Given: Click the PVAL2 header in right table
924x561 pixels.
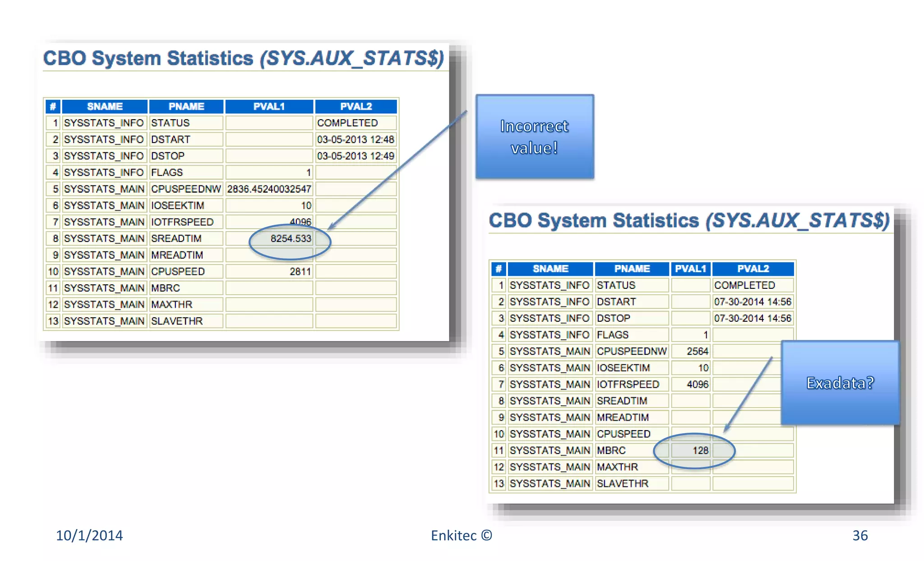Looking at the screenshot, I should 753,269.
